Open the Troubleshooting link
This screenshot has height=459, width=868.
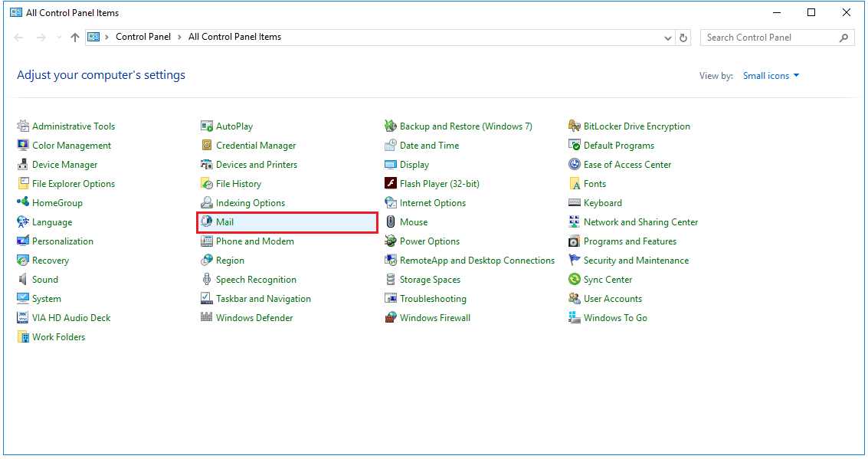click(x=433, y=299)
